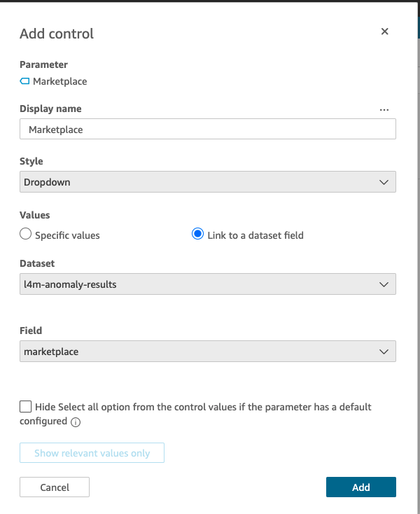The image size is (420, 514).
Task: Click the Field dropdown chevron arrow
Action: 384,352
